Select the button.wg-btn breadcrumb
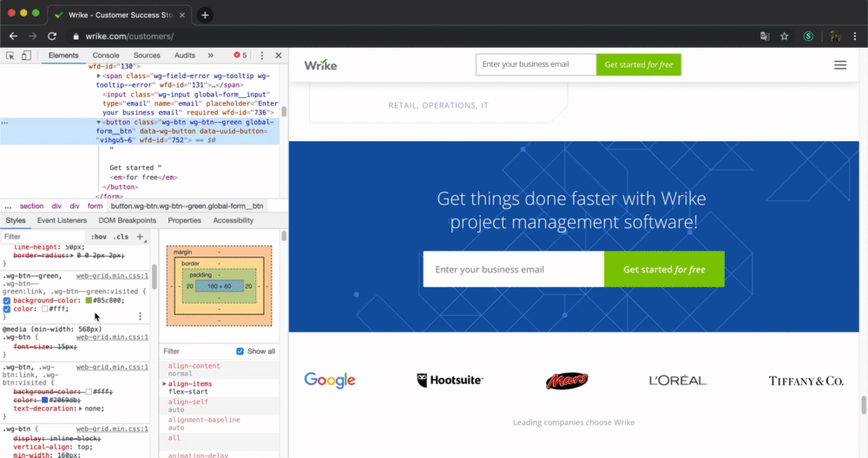Image resolution: width=868 pixels, height=458 pixels. point(187,206)
